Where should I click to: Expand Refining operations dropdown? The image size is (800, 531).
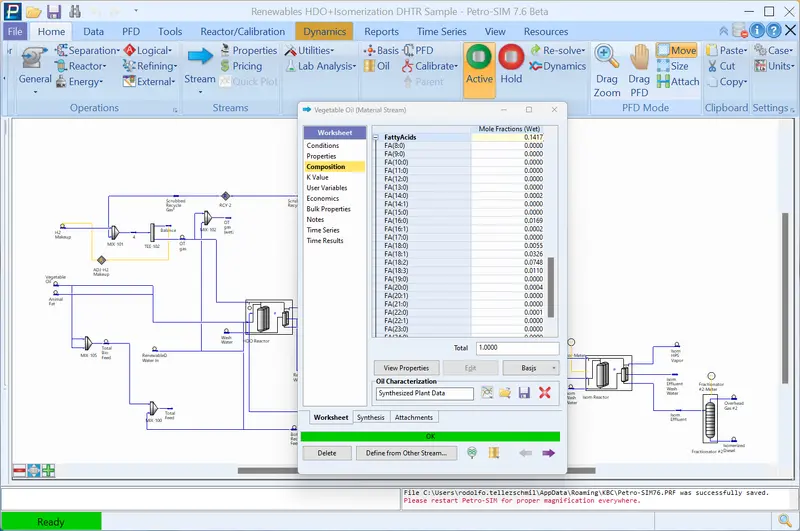point(150,66)
